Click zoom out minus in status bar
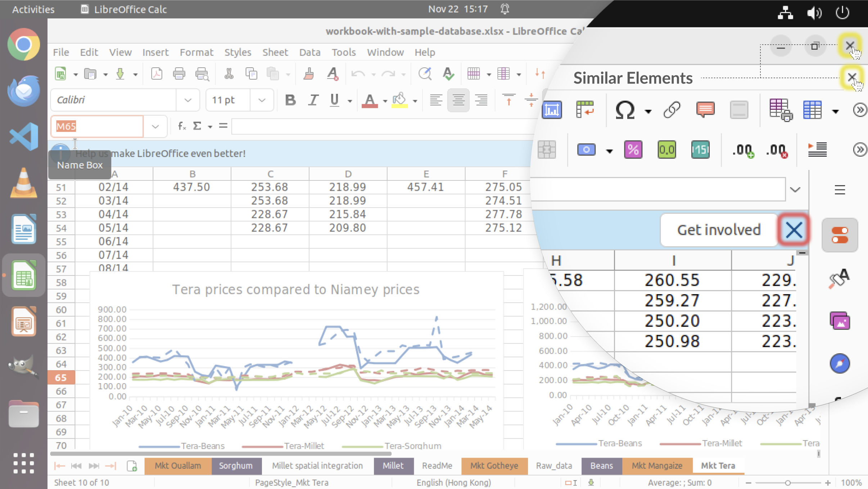 (x=748, y=483)
